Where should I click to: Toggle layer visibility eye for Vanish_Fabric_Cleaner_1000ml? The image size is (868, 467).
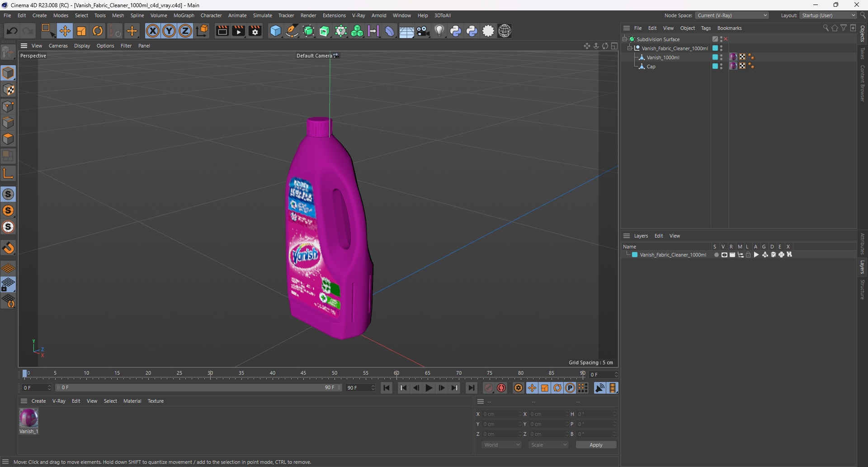click(x=724, y=255)
